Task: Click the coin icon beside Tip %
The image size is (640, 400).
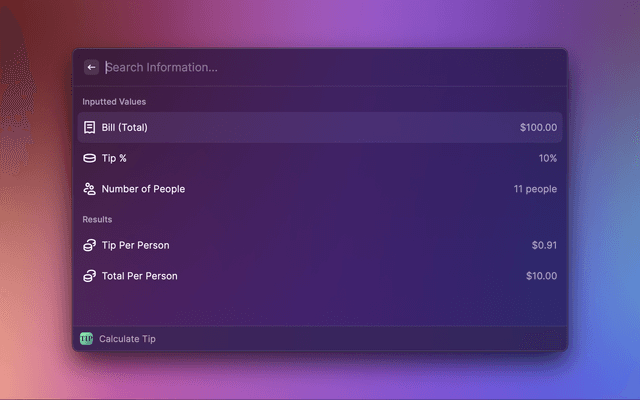Action: point(89,158)
